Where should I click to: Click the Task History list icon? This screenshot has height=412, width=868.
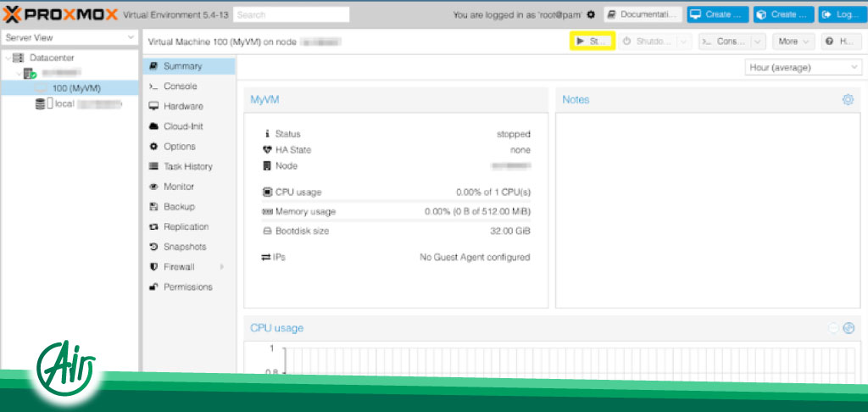(153, 166)
